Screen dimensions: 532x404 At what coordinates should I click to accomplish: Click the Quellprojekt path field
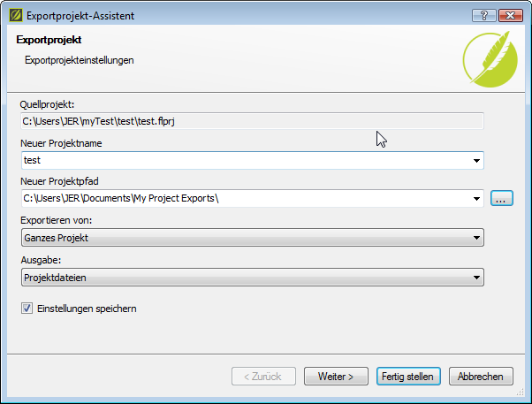[252, 122]
